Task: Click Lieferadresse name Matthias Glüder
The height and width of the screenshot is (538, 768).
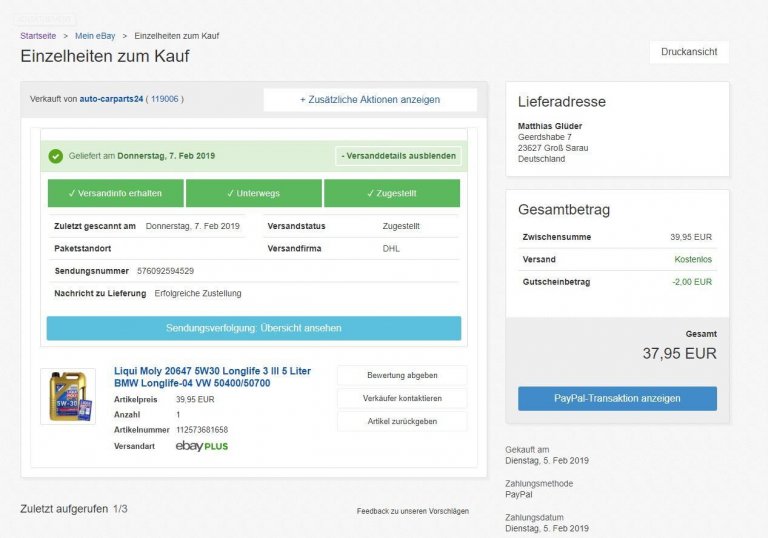Action: tap(550, 126)
